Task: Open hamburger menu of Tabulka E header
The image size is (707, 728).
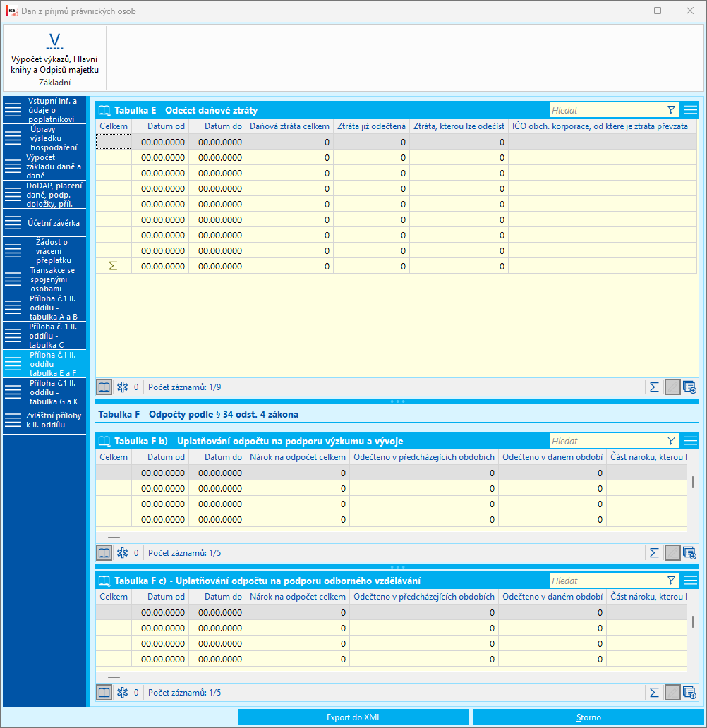Action: tap(690, 110)
